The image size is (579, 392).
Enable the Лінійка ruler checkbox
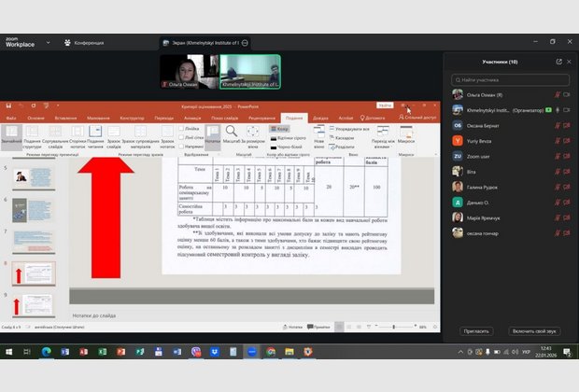coord(181,129)
